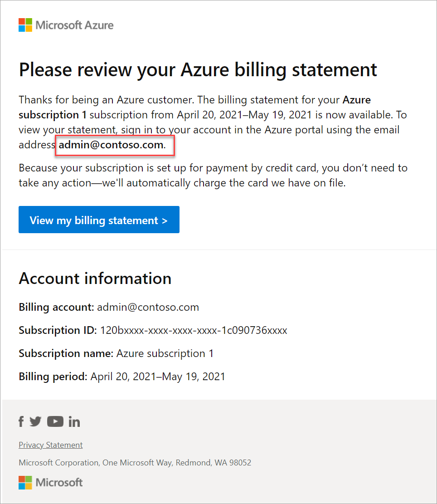Click the Account information section heading
This screenshot has height=504, width=437.
click(x=95, y=278)
